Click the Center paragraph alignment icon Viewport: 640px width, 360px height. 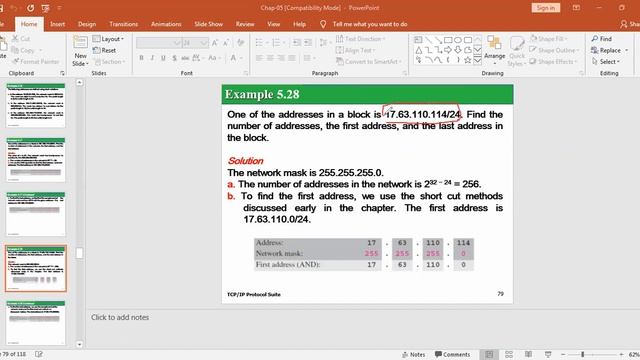click(x=270, y=58)
